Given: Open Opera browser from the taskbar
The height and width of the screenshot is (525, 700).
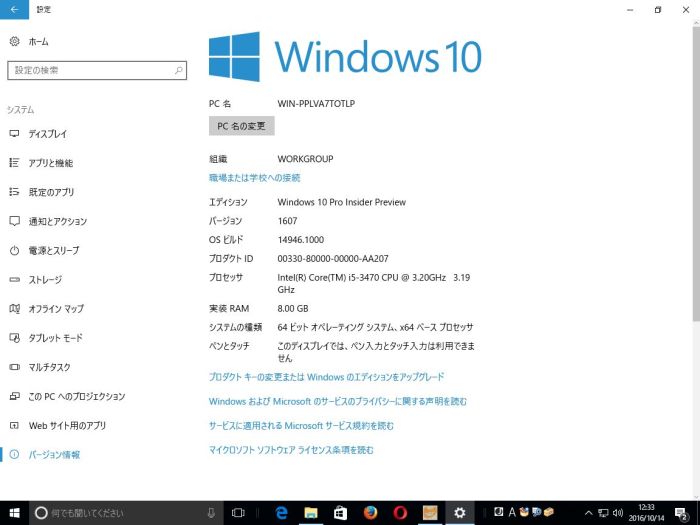Looking at the screenshot, I should click(x=400, y=512).
